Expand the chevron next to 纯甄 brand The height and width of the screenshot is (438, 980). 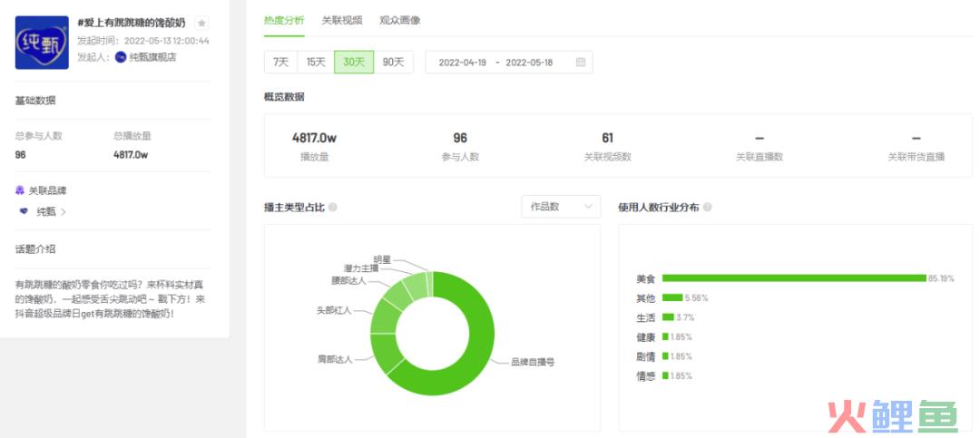(x=64, y=212)
